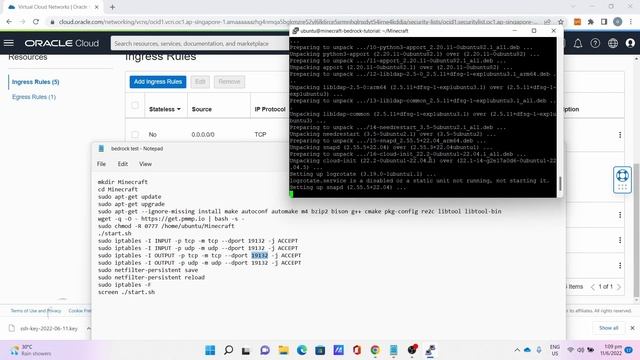
Task: Show hidden icons in system tray
Action: pos(517,350)
